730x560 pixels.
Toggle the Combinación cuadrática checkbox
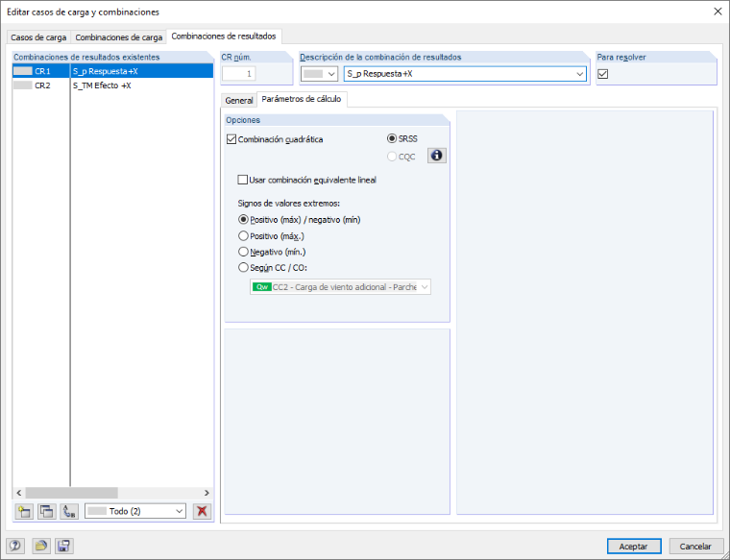[x=231, y=139]
